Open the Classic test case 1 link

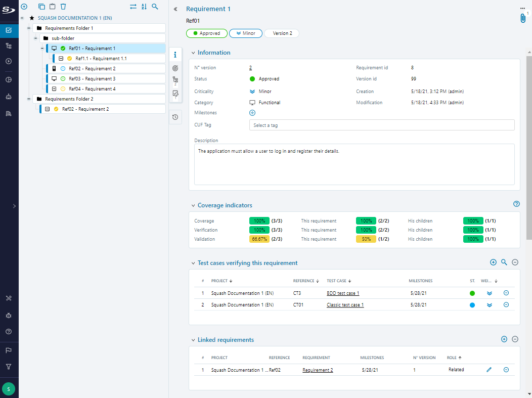[345, 305]
